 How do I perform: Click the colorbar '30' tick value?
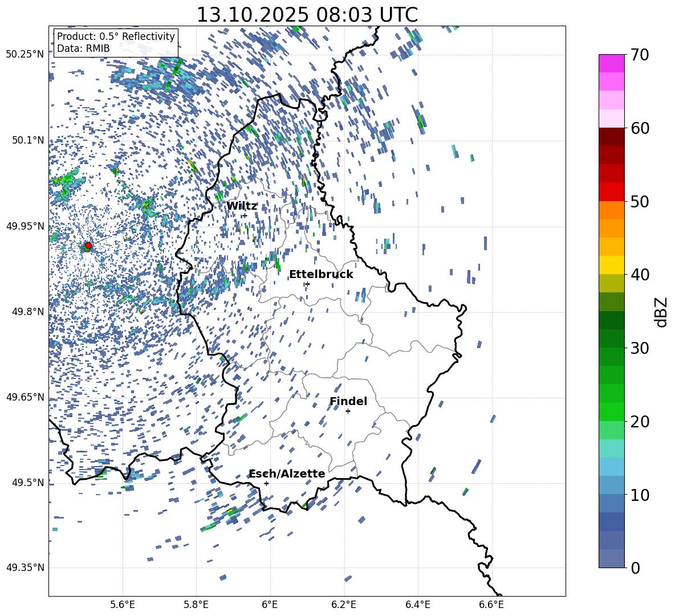point(640,348)
